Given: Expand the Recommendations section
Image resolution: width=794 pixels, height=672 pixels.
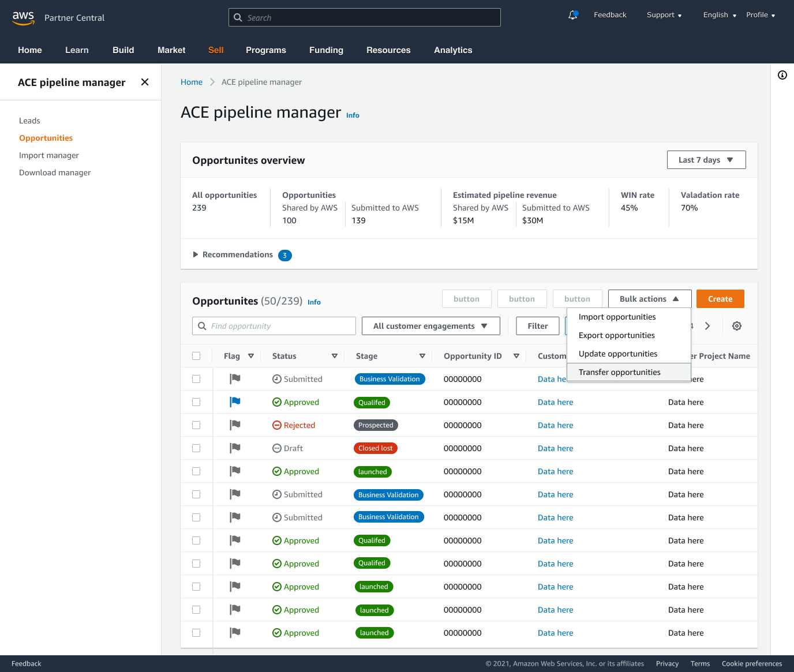Looking at the screenshot, I should point(196,254).
